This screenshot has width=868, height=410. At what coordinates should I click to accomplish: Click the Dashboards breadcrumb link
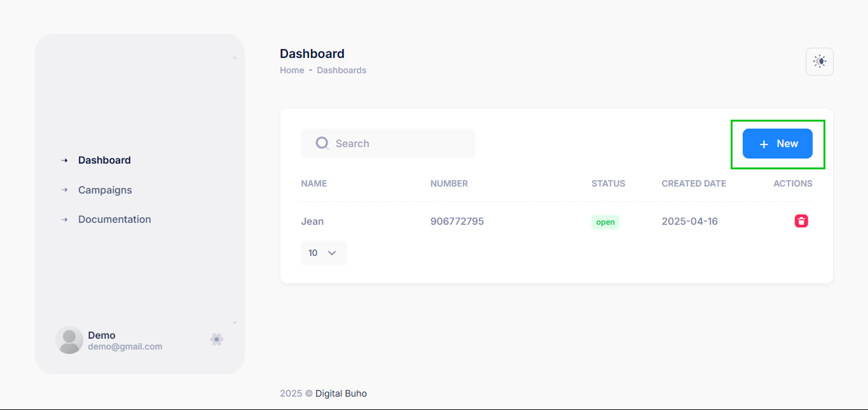[x=341, y=70]
